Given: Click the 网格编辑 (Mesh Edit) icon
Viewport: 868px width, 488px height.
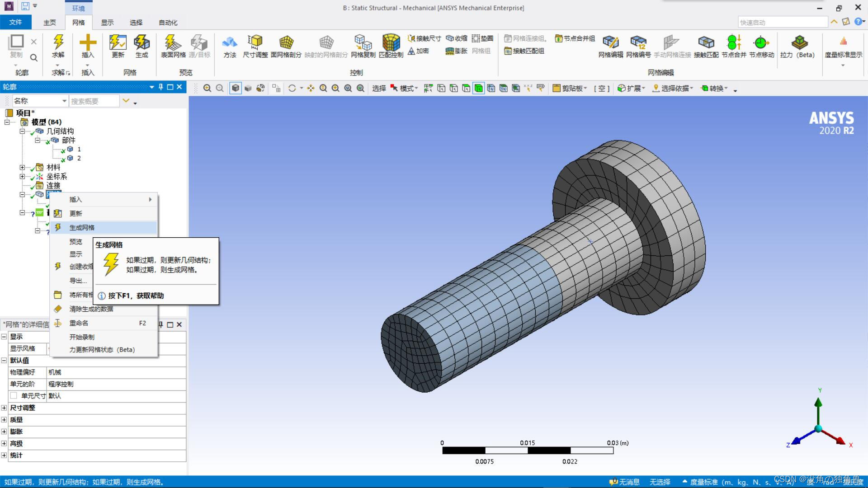Looking at the screenshot, I should pos(610,43).
